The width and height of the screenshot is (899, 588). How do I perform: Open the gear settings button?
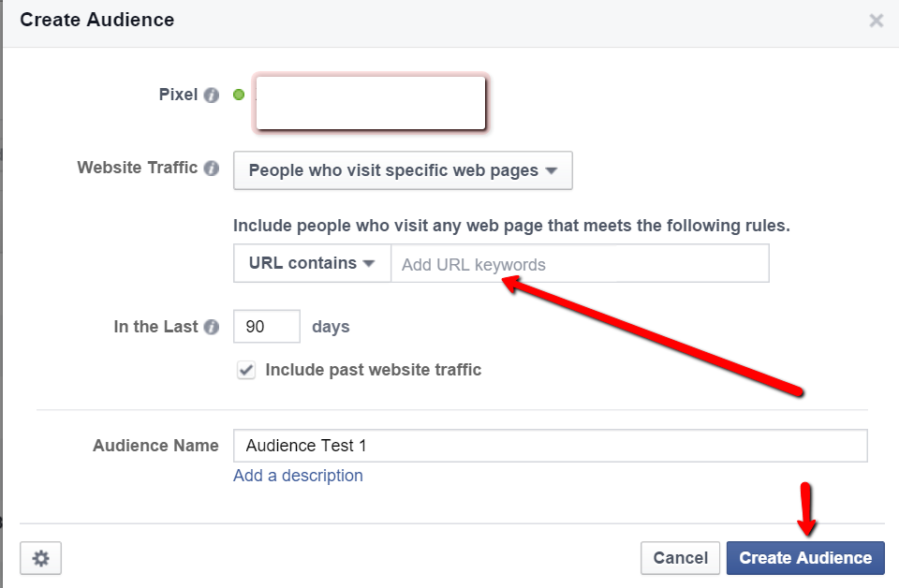click(40, 558)
